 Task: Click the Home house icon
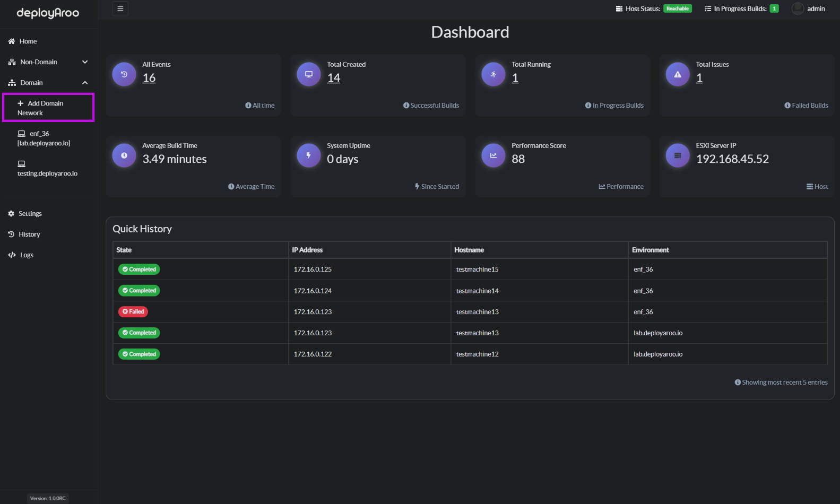[11, 41]
